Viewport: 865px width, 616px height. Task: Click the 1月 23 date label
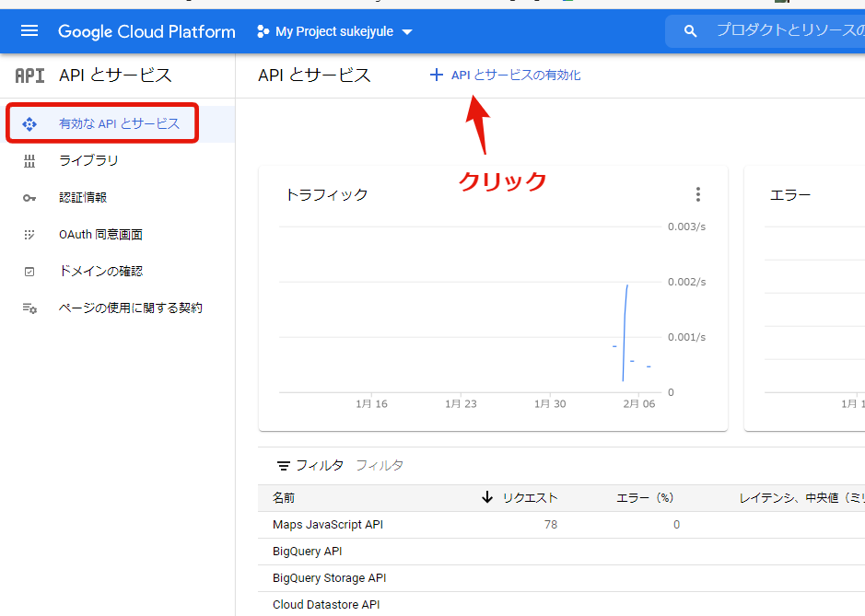click(461, 403)
